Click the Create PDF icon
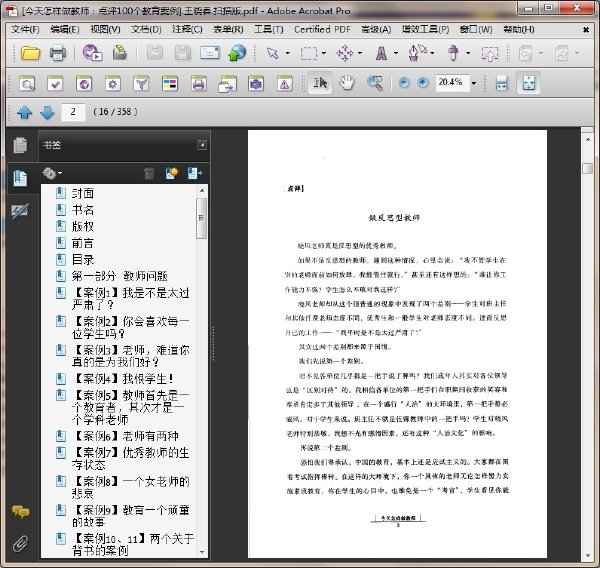 (92, 53)
